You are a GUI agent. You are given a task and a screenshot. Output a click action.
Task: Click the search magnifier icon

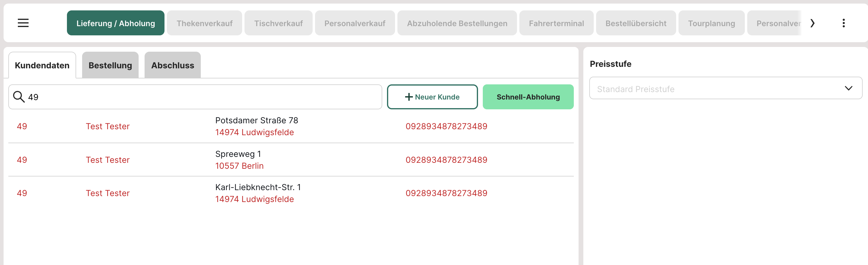pos(19,97)
